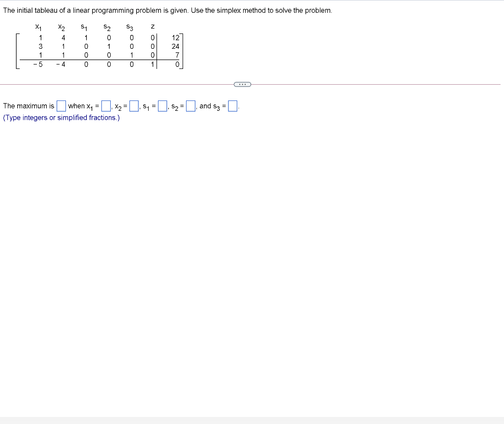Select the column header x1 in the tableau
Viewport: 504px width, 424px height.
click(x=38, y=26)
